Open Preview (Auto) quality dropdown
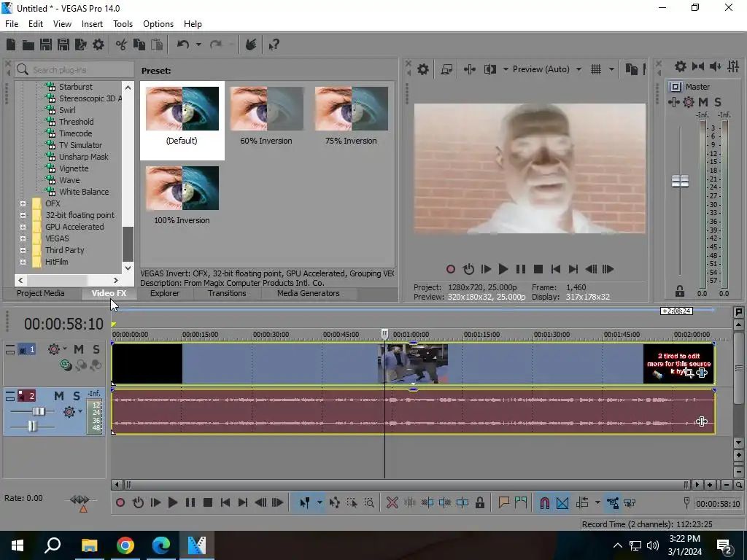747x560 pixels. tap(578, 69)
